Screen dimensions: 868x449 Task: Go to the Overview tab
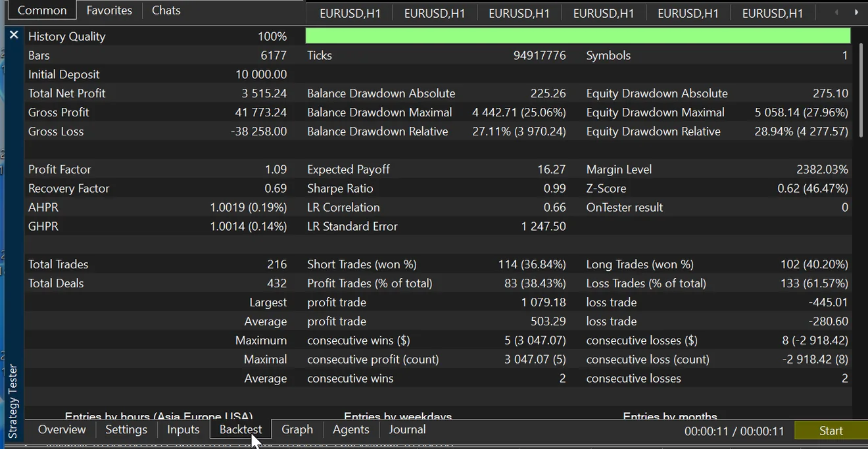(62, 429)
